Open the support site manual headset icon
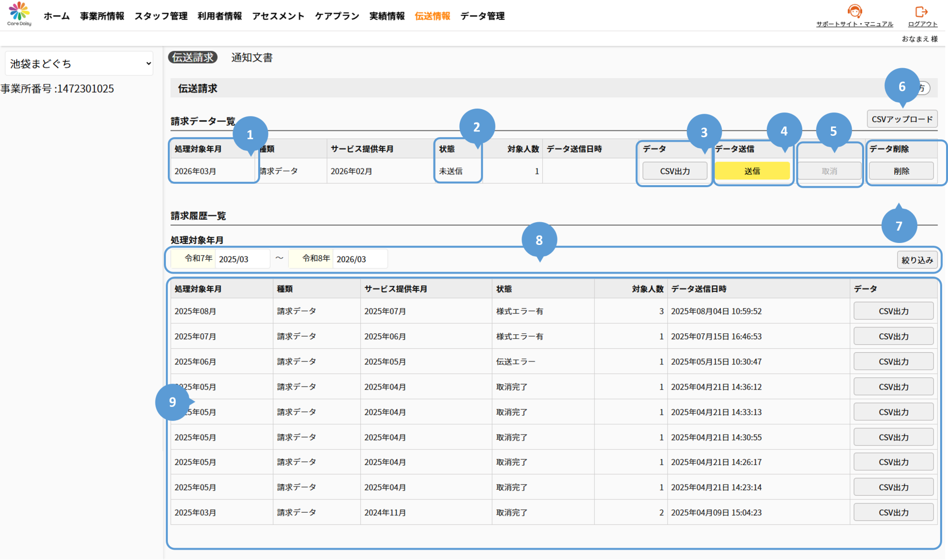 pos(855,11)
